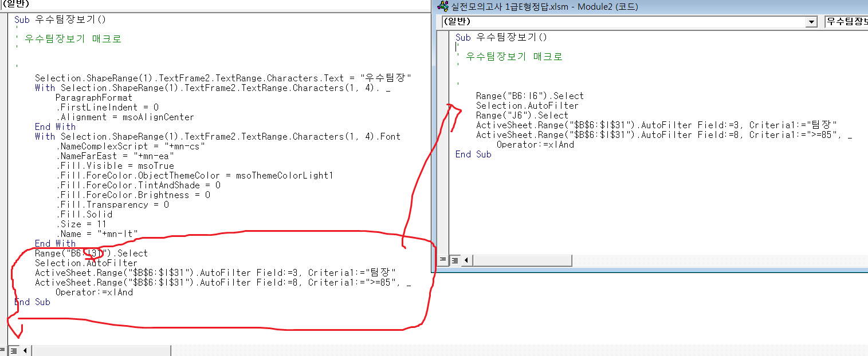Click the horizontal scrollbar thumb in left window

point(100,350)
